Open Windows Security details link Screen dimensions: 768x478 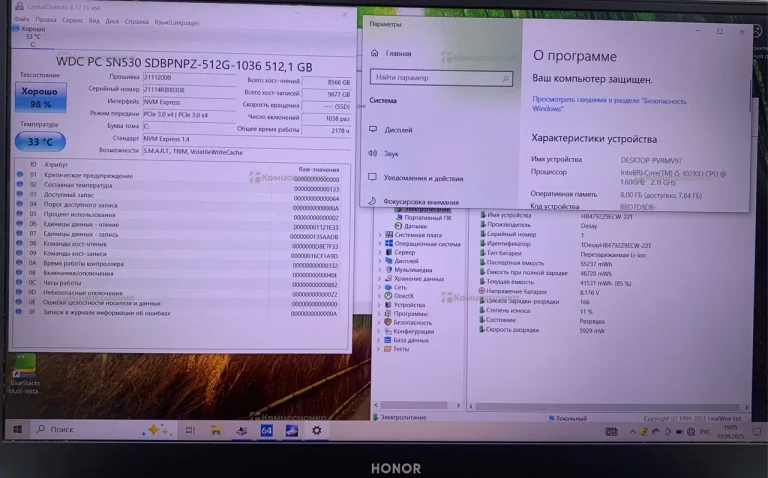[609, 104]
